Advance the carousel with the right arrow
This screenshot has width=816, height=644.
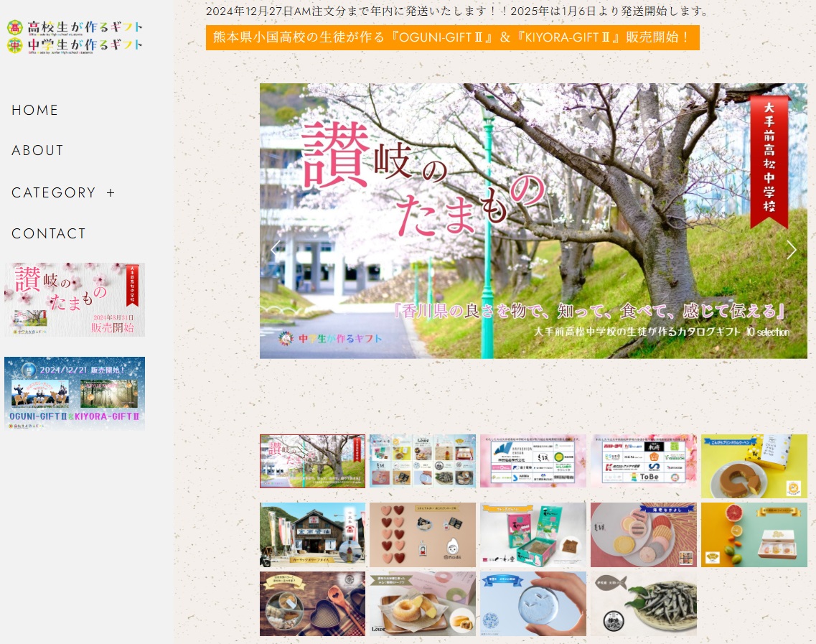(x=791, y=250)
